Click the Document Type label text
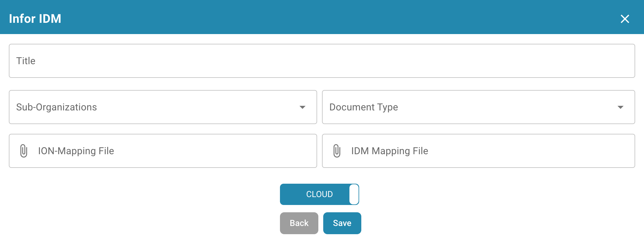644x243 pixels. click(363, 107)
